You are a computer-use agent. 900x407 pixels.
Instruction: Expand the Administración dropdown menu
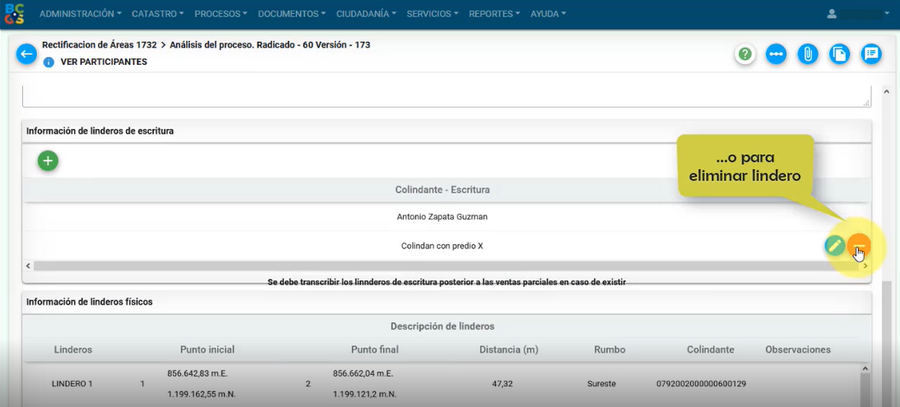(x=80, y=14)
